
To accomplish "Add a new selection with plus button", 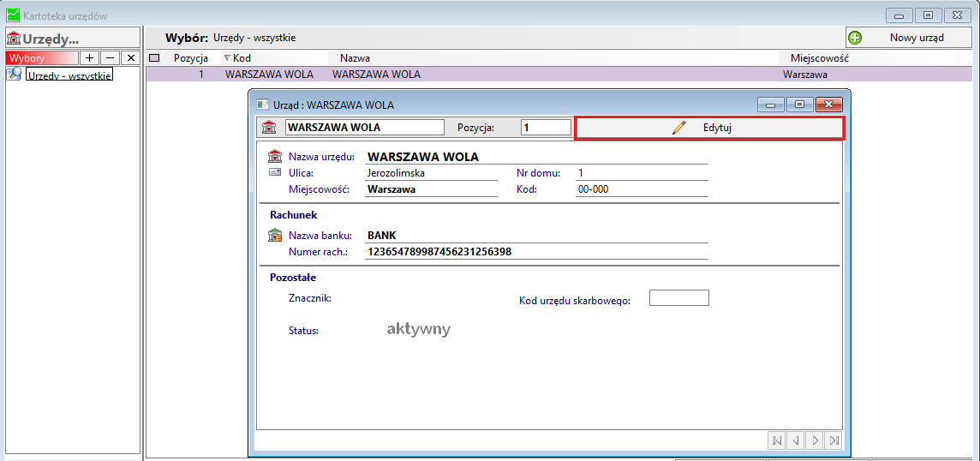I will pyautogui.click(x=89, y=57).
